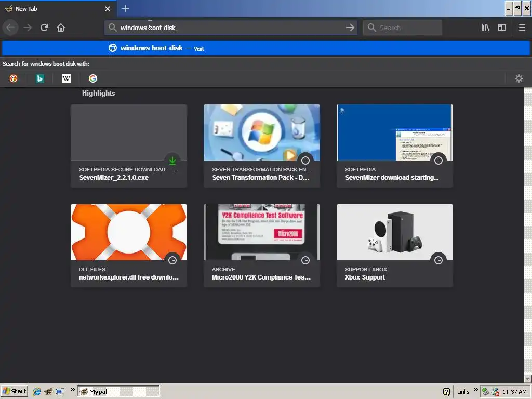Open the Library toolbar icon
The image size is (532, 399).
tap(485, 28)
